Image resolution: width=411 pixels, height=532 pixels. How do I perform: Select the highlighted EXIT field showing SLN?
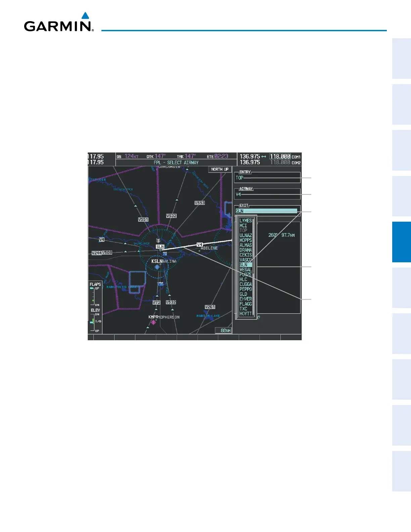[266, 211]
